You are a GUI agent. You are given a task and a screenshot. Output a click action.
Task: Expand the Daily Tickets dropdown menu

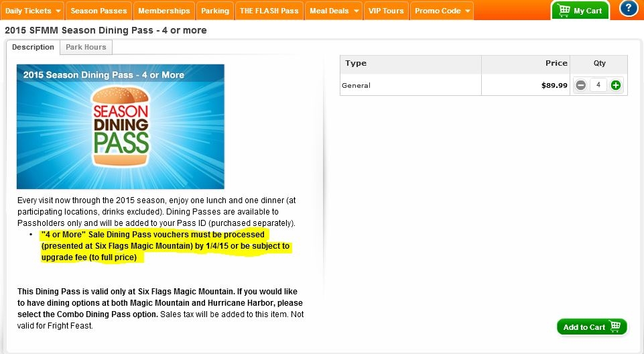32,11
